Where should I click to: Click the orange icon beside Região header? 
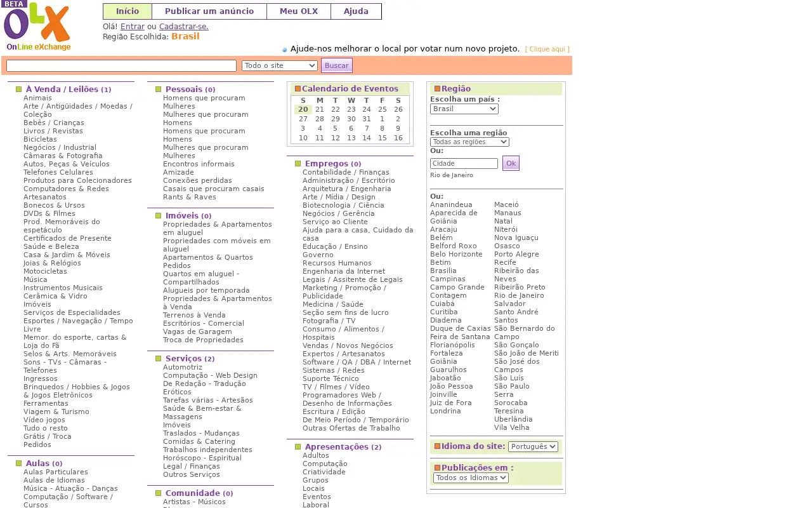point(437,89)
